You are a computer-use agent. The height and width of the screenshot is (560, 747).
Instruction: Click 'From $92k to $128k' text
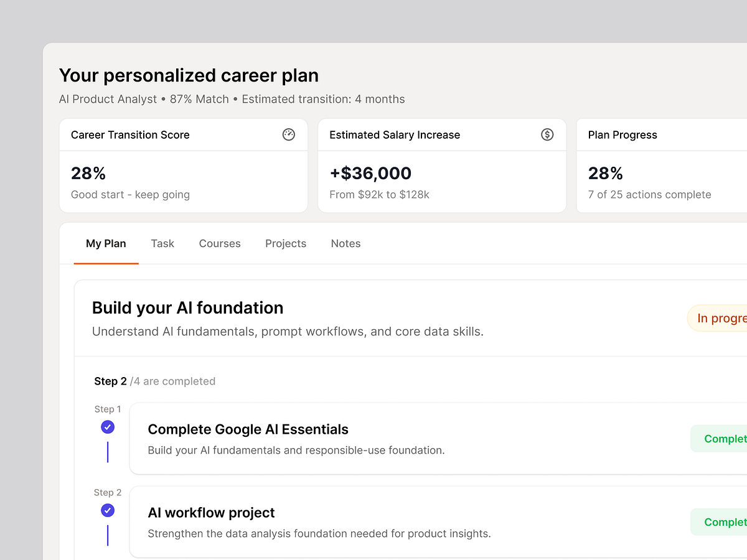pyautogui.click(x=379, y=194)
